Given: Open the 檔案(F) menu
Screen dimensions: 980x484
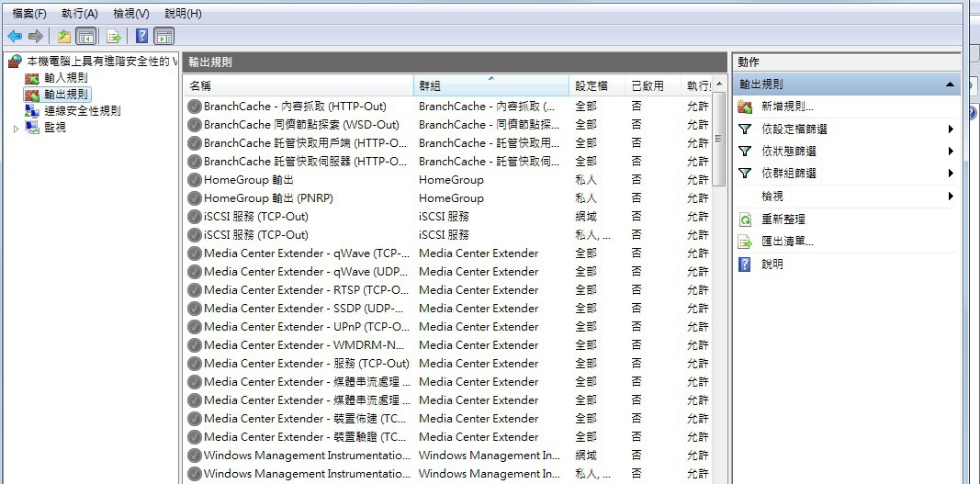Looking at the screenshot, I should click(x=29, y=13).
